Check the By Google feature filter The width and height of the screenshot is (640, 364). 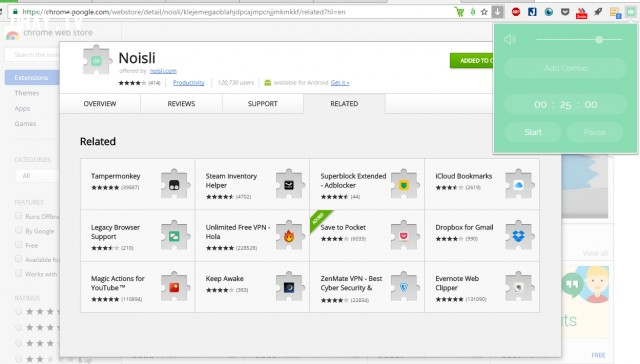tap(18, 230)
